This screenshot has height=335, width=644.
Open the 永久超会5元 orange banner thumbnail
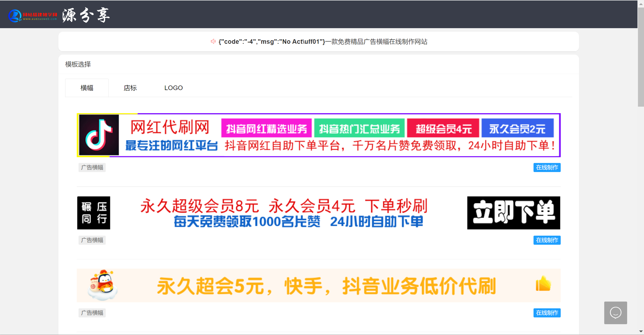pos(319,285)
